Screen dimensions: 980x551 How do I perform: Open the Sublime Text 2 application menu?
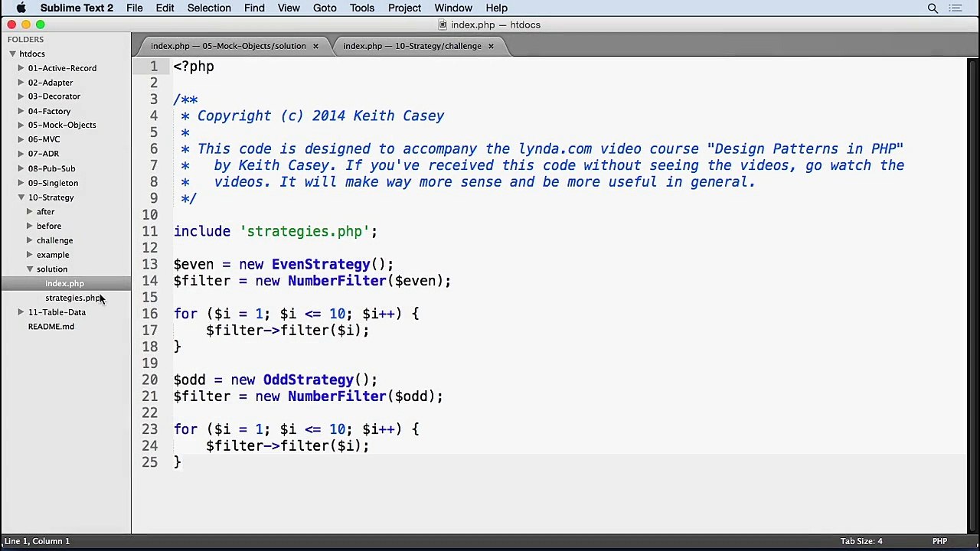pyautogui.click(x=77, y=8)
